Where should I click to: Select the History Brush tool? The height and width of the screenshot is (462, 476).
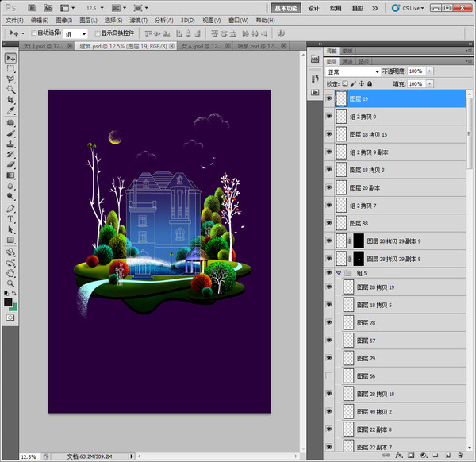click(x=10, y=154)
